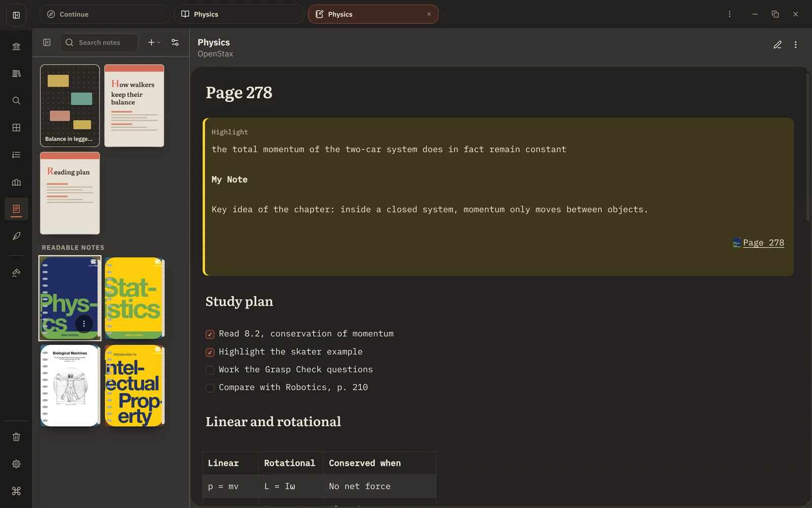The width and height of the screenshot is (812, 508).
Task: Switch to the Physics book tab
Action: point(239,14)
